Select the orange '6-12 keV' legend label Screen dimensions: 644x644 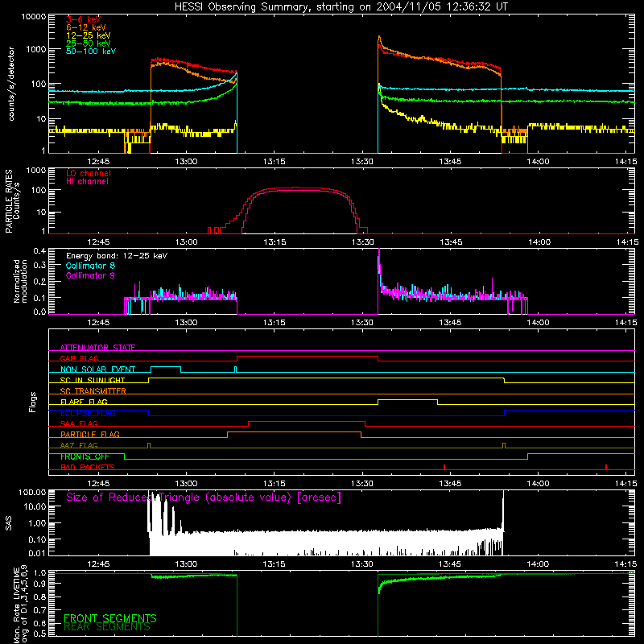coord(86,27)
